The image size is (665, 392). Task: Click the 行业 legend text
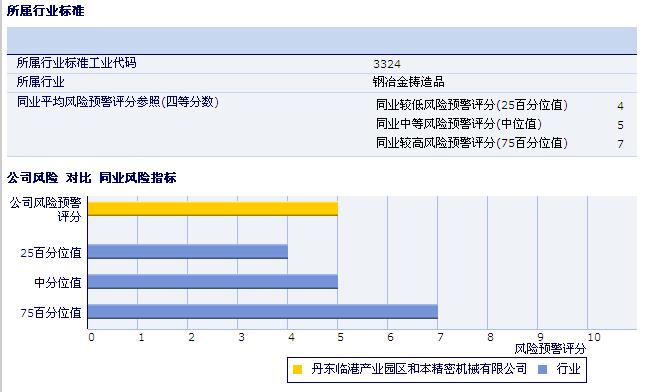(568, 369)
